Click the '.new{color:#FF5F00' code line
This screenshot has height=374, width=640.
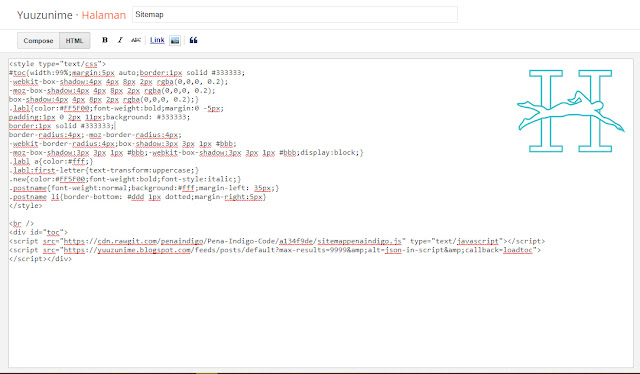pyautogui.click(x=125, y=179)
